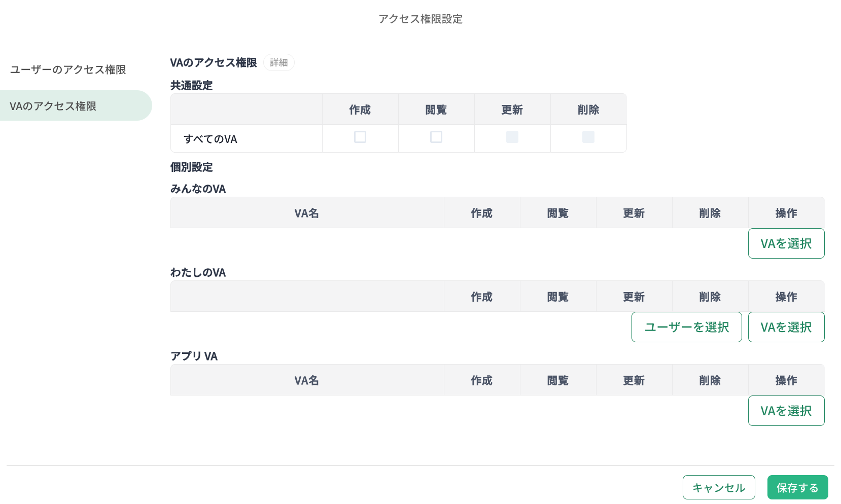Click the アクセス権限設定 dialog title
Screen dimensions: 841x504
click(420, 19)
